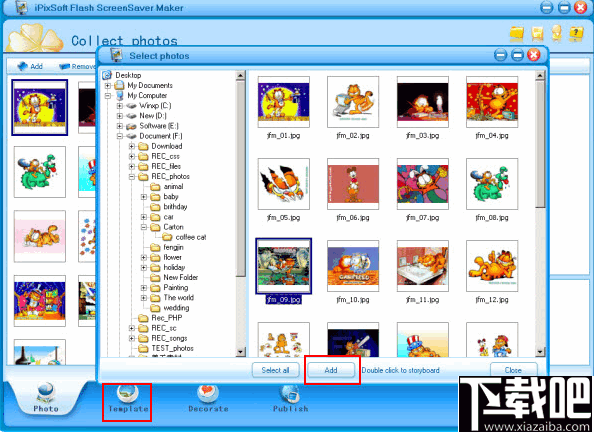
Task: Select the animal folder
Action: [x=173, y=186]
